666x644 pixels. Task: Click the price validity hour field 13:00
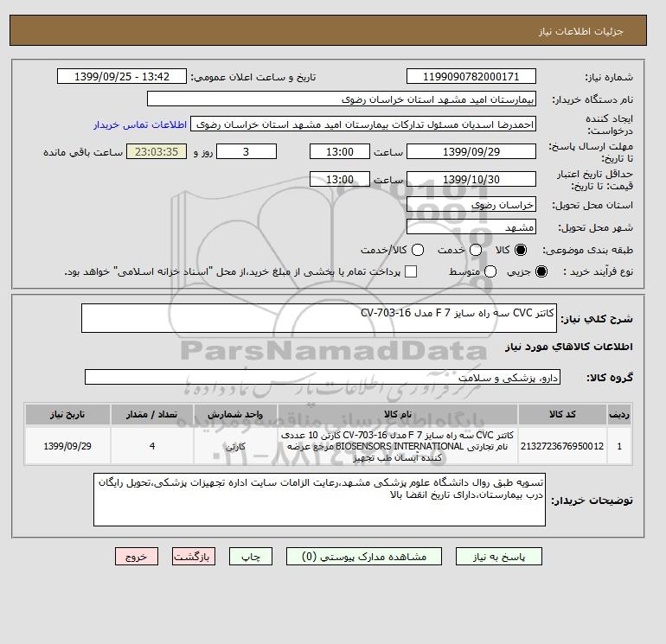tap(340, 179)
